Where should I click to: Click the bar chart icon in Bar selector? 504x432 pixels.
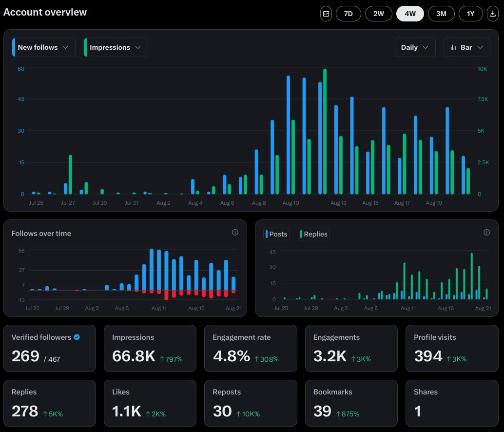click(453, 48)
